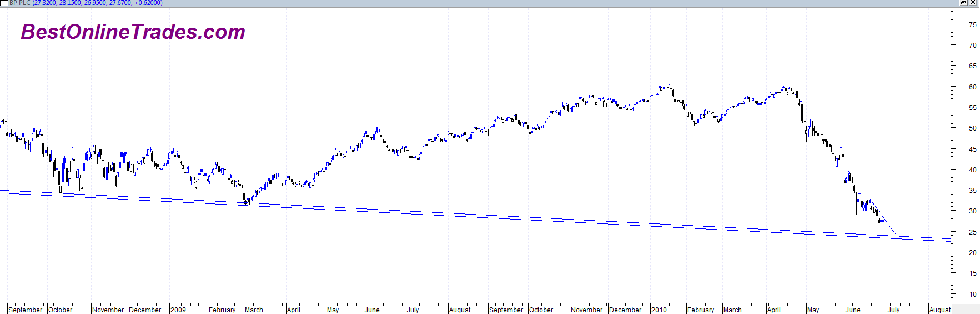This screenshot has height=314, width=980.
Task: Click the 25 price axis label
Action: [972, 232]
